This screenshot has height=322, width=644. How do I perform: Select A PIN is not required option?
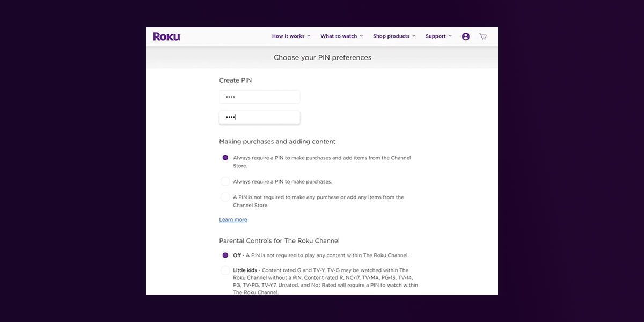click(225, 197)
